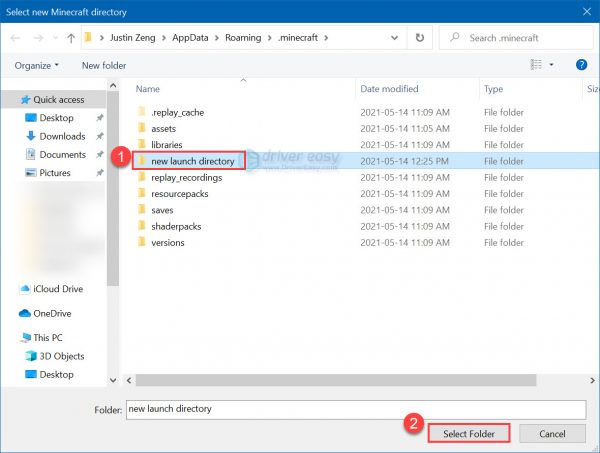Screen dimensions: 600x453
Task: Select Roaming in the breadcrumb
Action: 243,37
